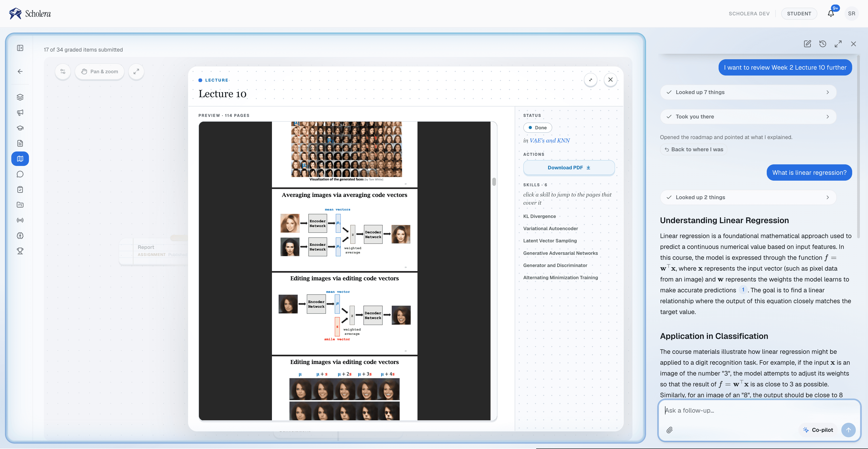Jump to Generator and Discriminator skill

[x=555, y=265]
